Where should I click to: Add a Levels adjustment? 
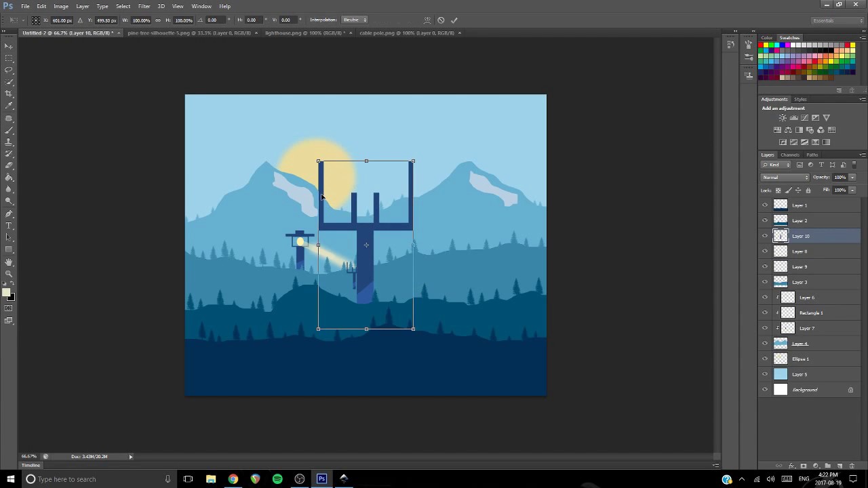click(793, 118)
